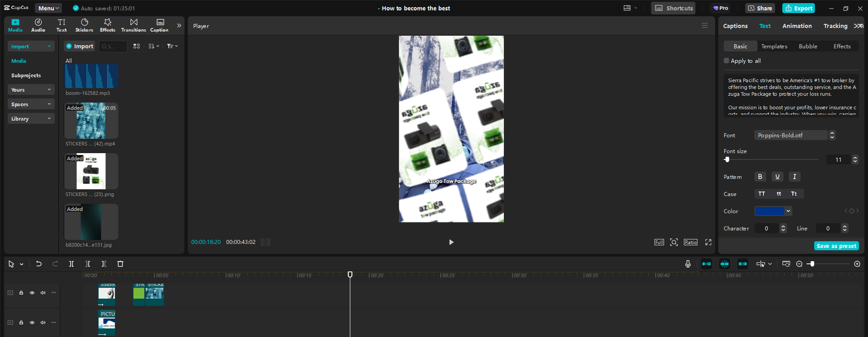The width and height of the screenshot is (868, 337).
Task: Toggle auto snapping in the timeline
Action: [x=724, y=264]
